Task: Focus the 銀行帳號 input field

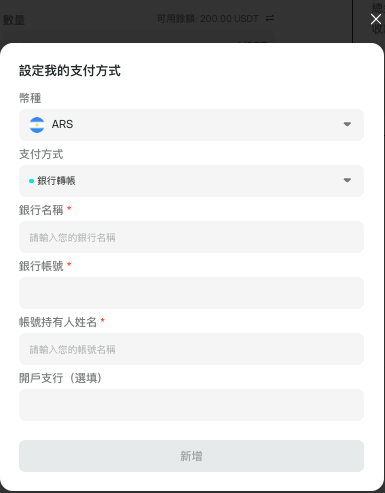Action: (x=191, y=293)
